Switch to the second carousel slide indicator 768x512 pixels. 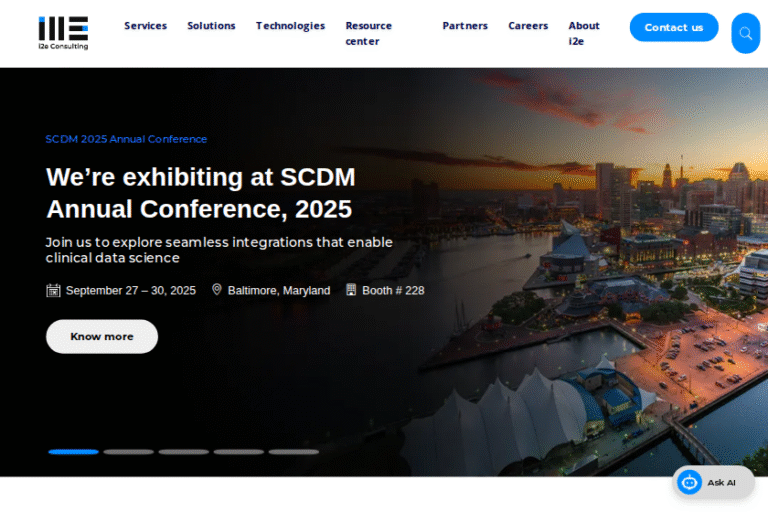(x=128, y=452)
